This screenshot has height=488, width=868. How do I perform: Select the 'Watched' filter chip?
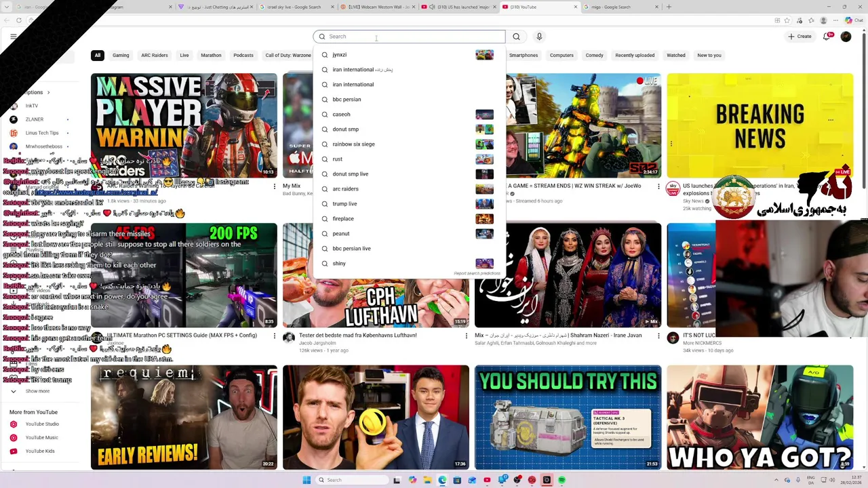[x=676, y=56]
